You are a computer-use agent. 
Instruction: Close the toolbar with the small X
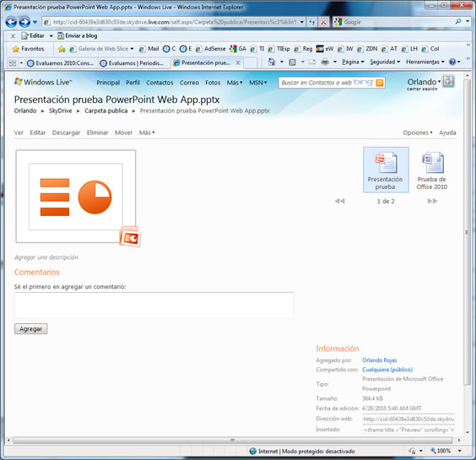point(13,36)
